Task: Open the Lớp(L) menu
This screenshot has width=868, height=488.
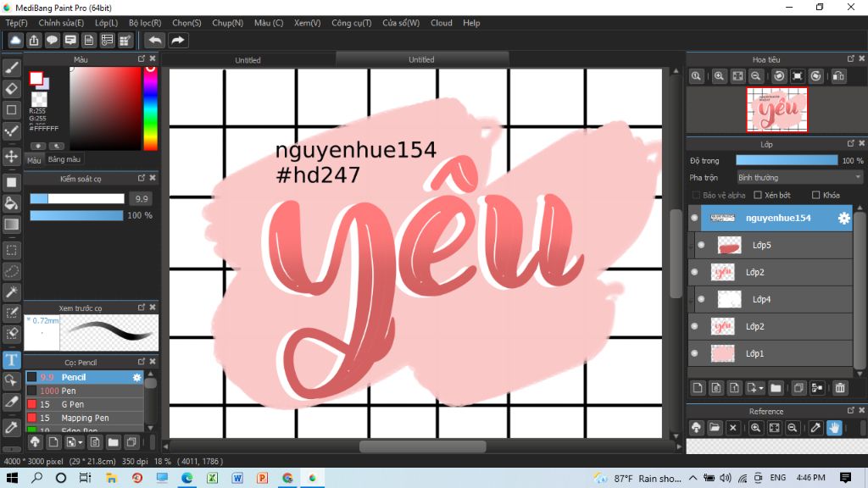Action: pos(106,23)
